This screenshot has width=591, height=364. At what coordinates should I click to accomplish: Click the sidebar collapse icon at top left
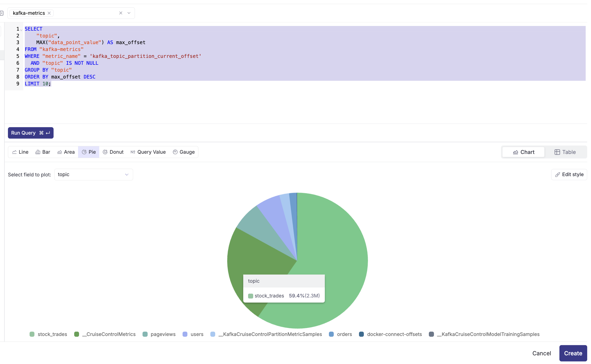coord(2,13)
